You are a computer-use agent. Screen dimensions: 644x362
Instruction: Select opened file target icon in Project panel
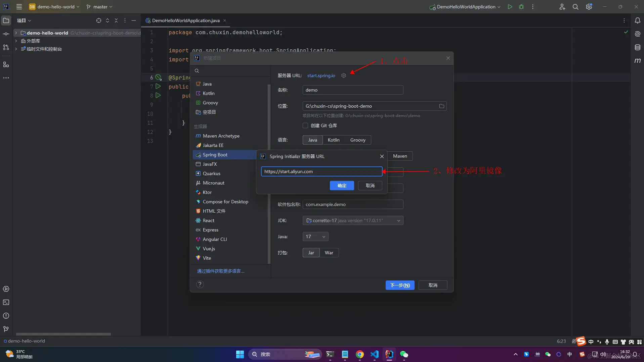(x=99, y=20)
